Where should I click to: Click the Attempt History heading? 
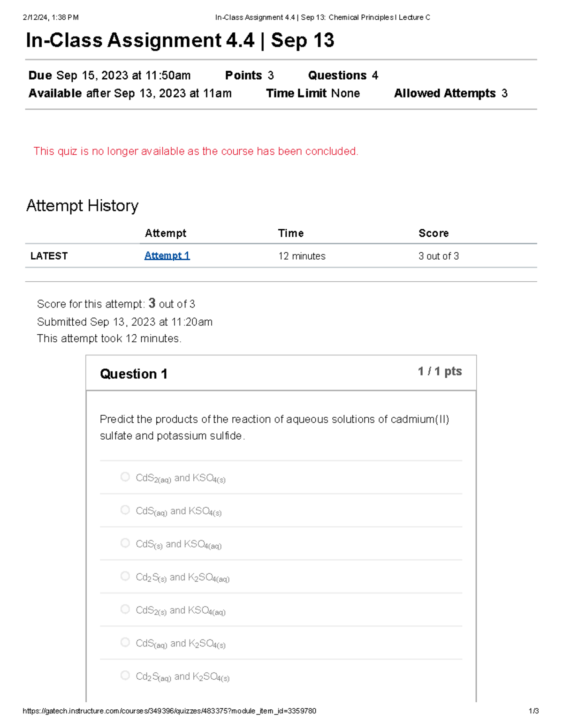coord(83,206)
